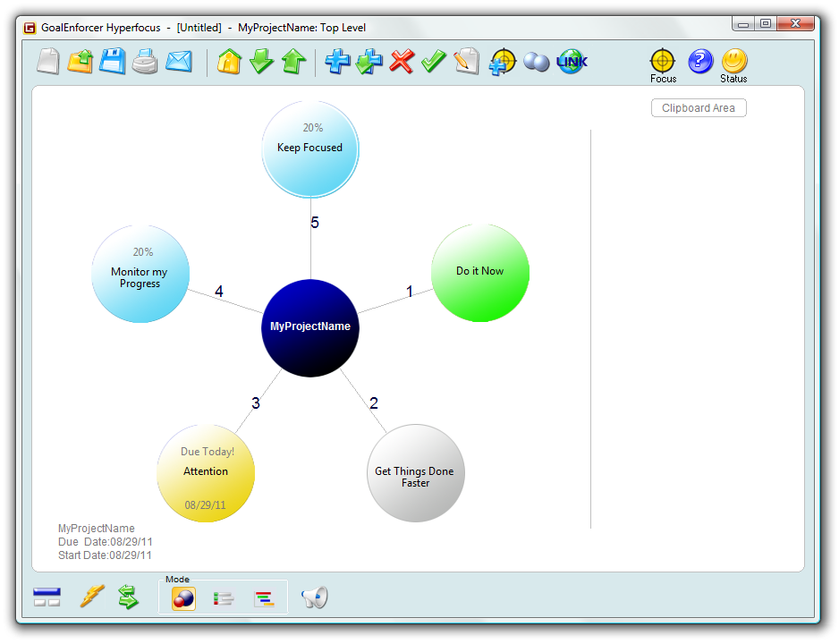Go up a level with the green up arrow
This screenshot has width=839, height=644.
(293, 62)
